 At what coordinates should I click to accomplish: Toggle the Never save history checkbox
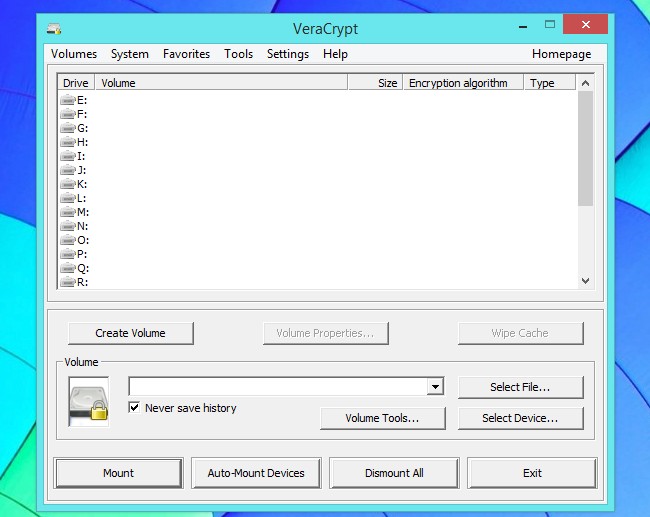[134, 408]
